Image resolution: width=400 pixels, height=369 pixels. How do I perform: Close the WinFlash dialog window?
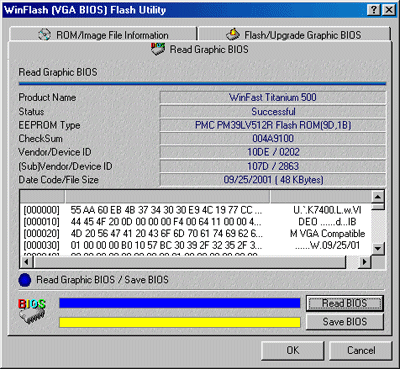[x=389, y=10]
